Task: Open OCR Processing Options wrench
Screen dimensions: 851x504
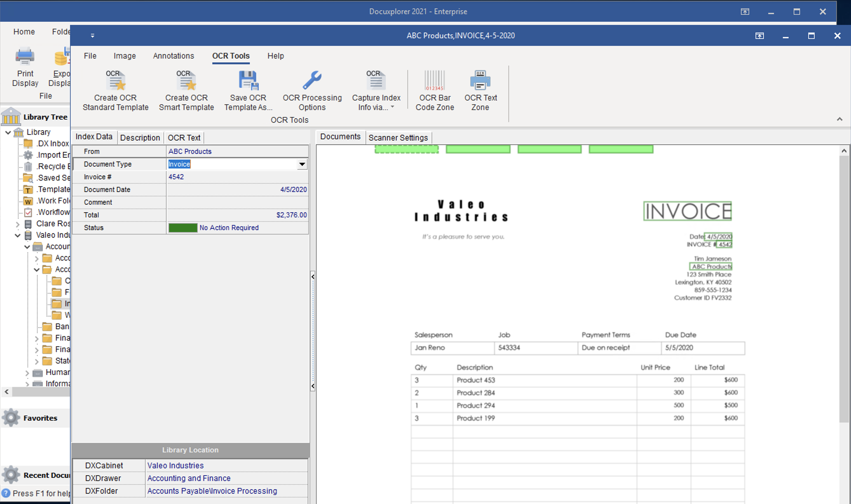Action: point(312,81)
